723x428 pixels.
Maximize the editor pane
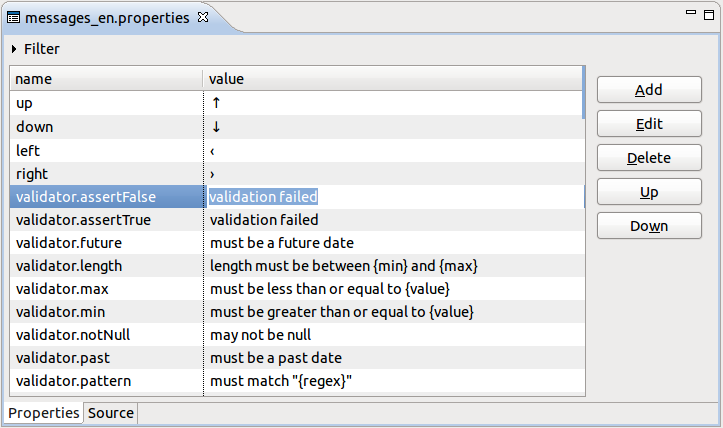(709, 14)
